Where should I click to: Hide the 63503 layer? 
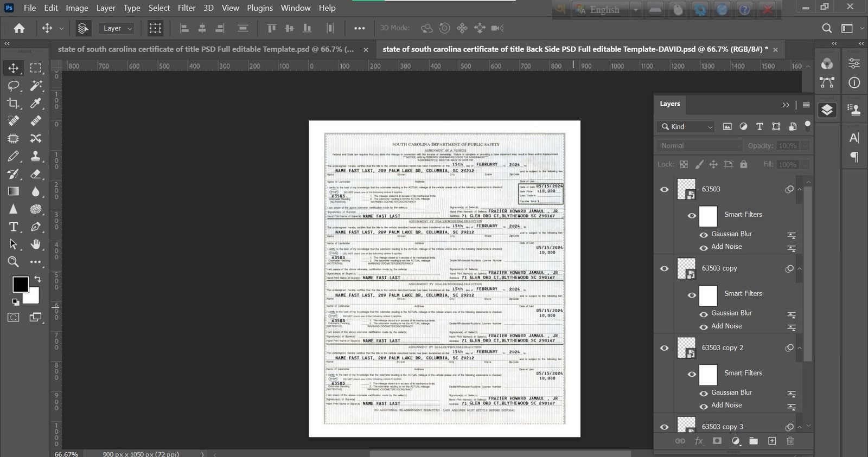(x=665, y=190)
